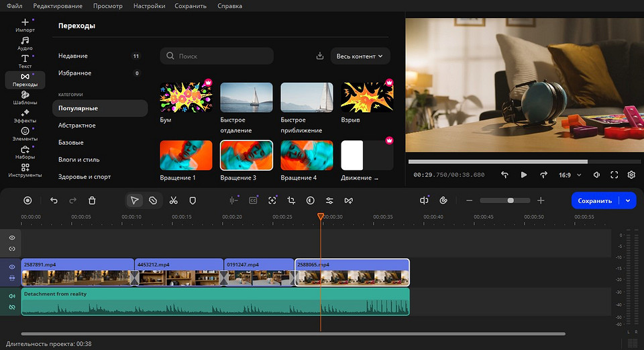The height and width of the screenshot is (350, 644).
Task: Select the Быстрое отдаление transition thumbnail
Action: (x=246, y=97)
